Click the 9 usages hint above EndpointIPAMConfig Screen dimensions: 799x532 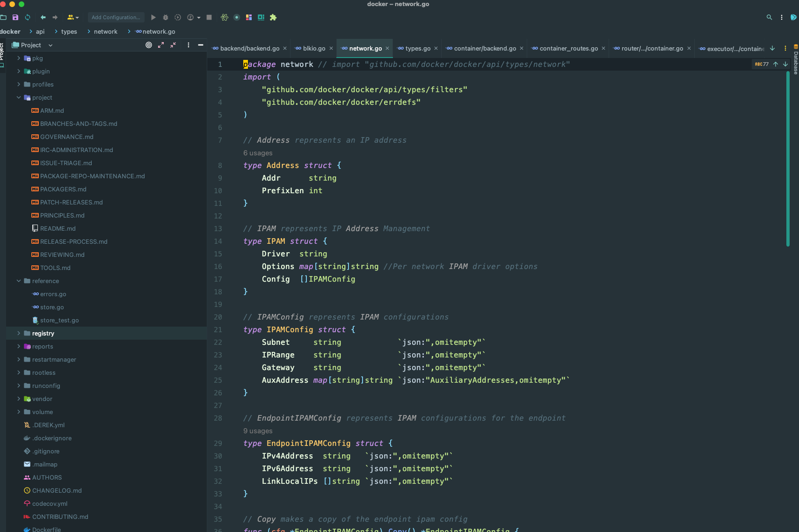(x=258, y=431)
